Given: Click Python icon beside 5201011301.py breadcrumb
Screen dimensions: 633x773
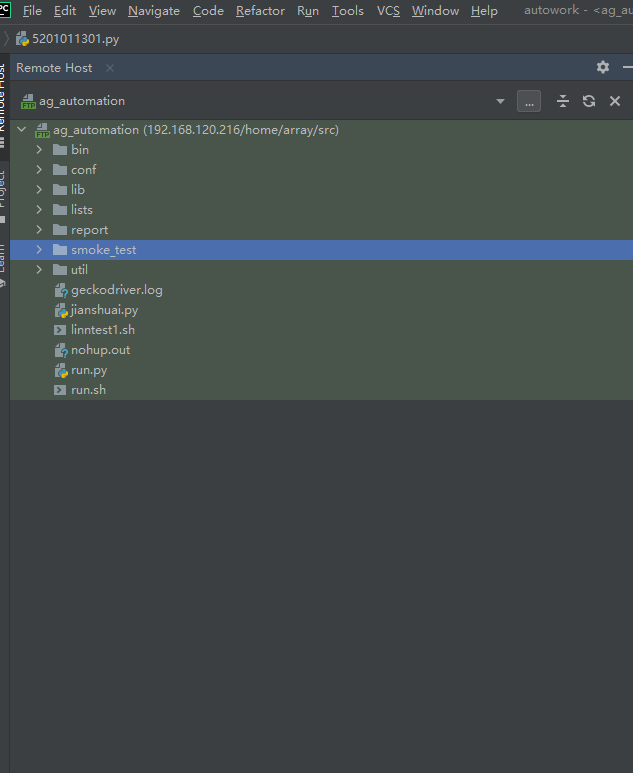Looking at the screenshot, I should pyautogui.click(x=22, y=39).
